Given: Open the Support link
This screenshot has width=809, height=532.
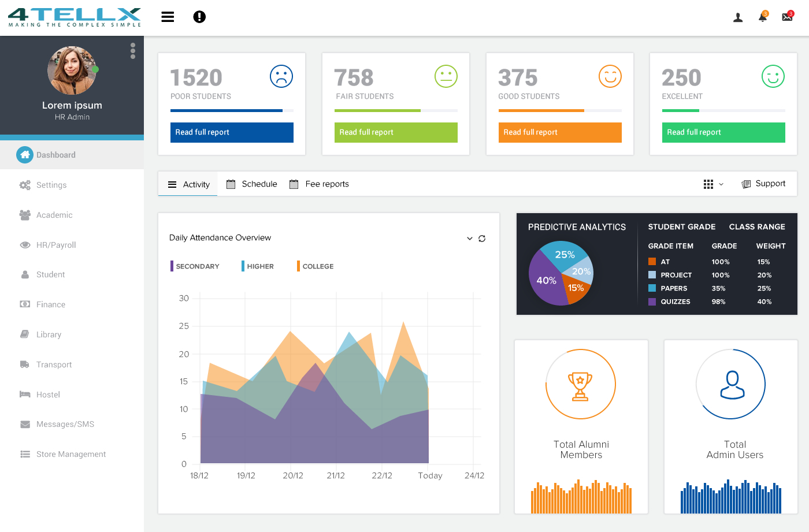Looking at the screenshot, I should [763, 184].
